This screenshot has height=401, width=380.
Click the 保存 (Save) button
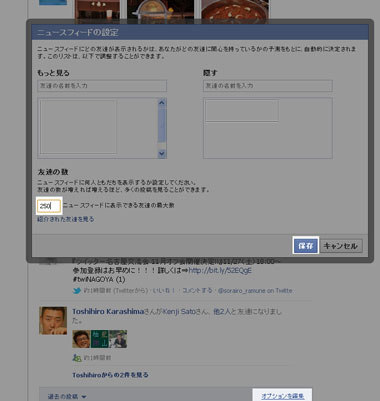306,246
